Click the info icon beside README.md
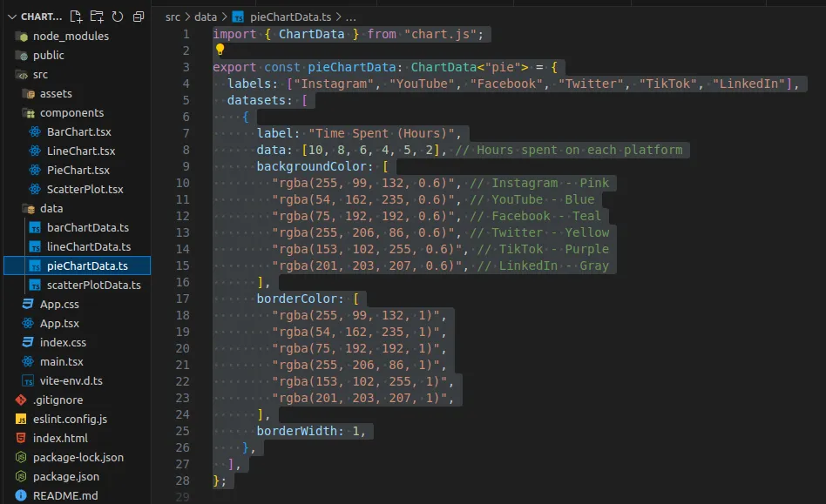Image resolution: width=826 pixels, height=504 pixels. click(21, 495)
